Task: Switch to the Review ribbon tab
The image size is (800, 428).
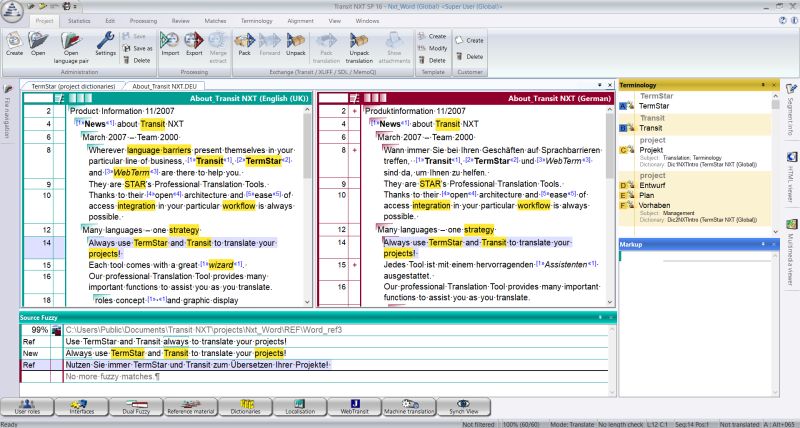Action: (181, 21)
